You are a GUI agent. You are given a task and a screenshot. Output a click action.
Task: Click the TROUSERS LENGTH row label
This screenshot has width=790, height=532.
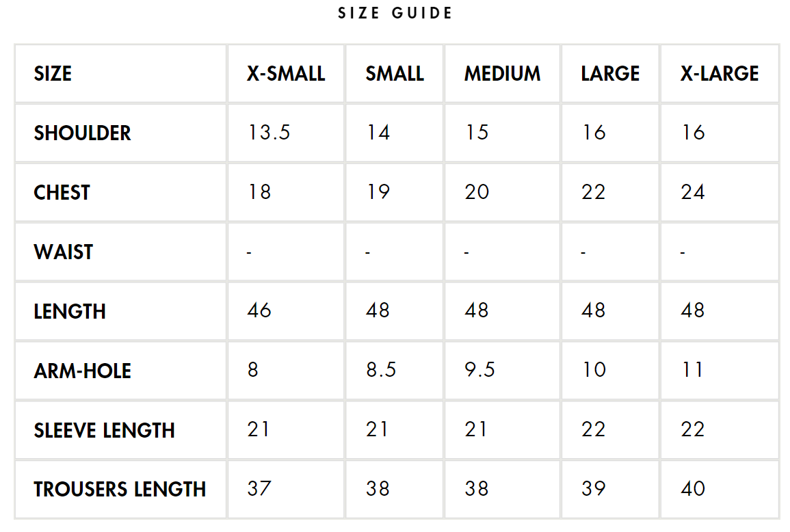point(120,490)
